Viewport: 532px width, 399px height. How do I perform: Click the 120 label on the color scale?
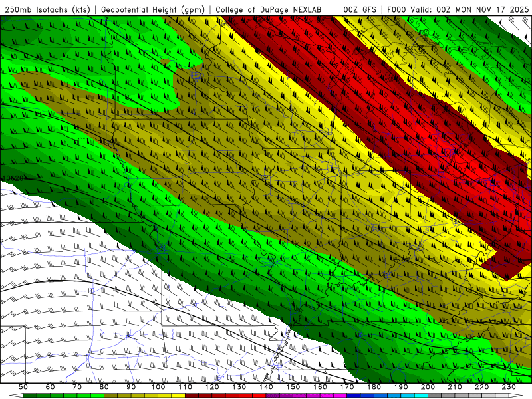click(x=212, y=387)
